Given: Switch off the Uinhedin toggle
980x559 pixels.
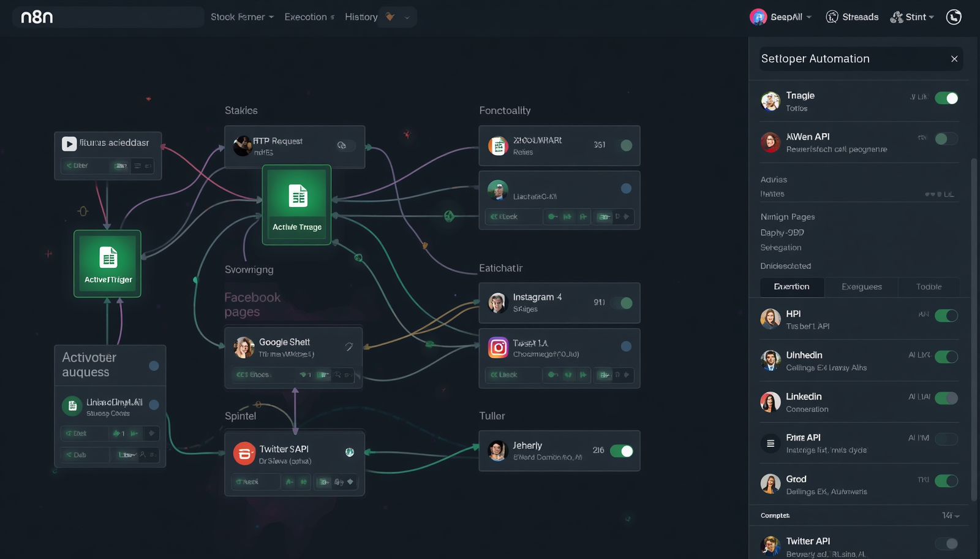Looking at the screenshot, I should click(x=946, y=357).
